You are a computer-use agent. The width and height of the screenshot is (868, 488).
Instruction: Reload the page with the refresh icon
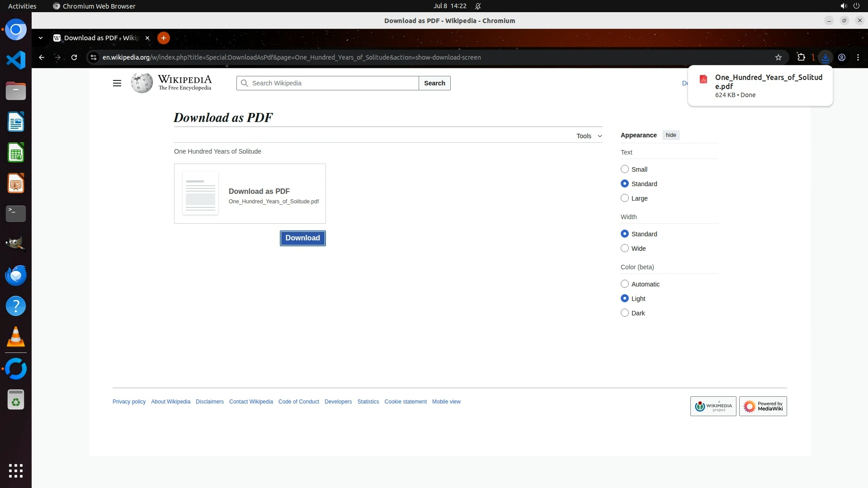coord(74,57)
